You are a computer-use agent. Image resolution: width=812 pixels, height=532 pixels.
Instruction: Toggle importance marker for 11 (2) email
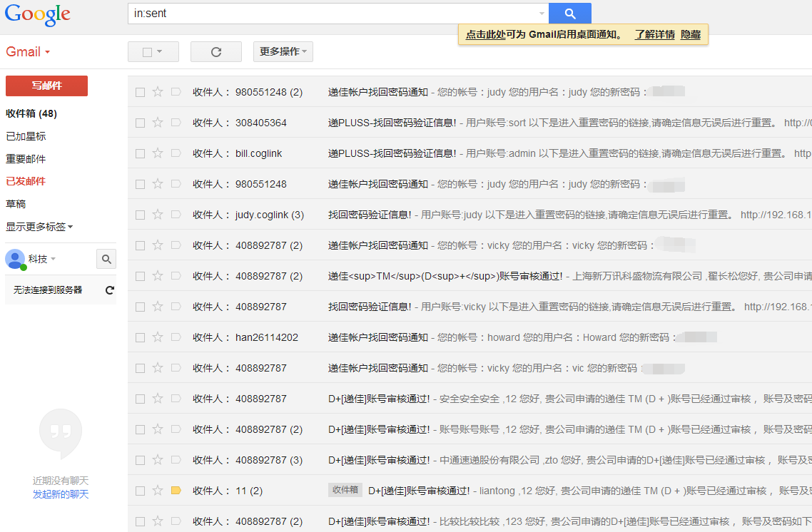176,491
